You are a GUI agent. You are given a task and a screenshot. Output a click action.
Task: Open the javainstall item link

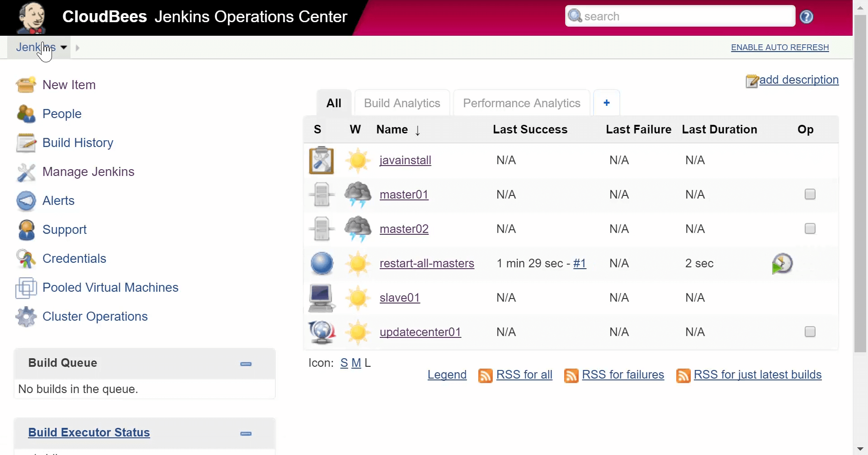pyautogui.click(x=405, y=160)
